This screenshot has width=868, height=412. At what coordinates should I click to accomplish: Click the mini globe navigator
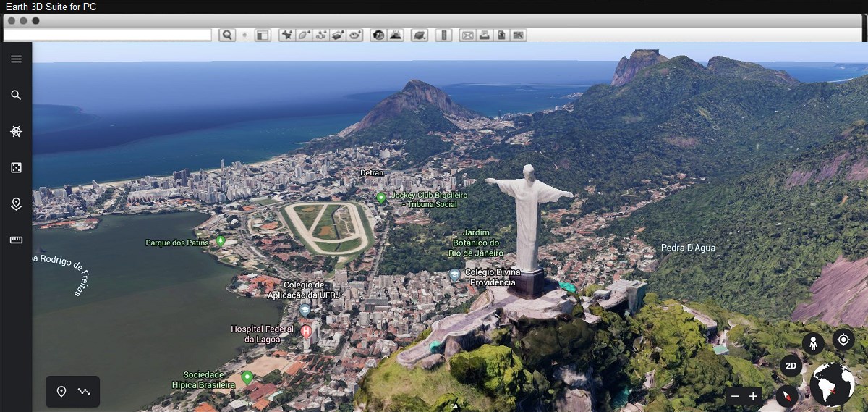click(x=832, y=384)
